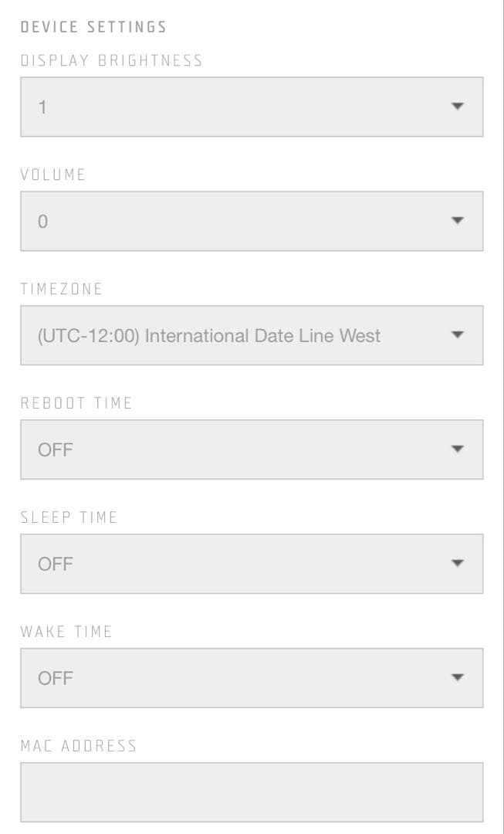Open the Volume box showing 0

tap(232, 221)
